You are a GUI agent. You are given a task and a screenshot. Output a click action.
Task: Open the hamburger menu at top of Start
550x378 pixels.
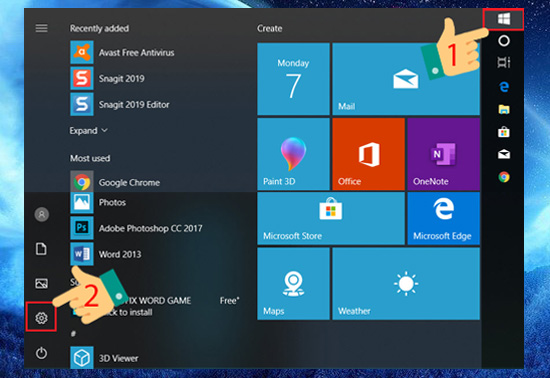pos(41,28)
